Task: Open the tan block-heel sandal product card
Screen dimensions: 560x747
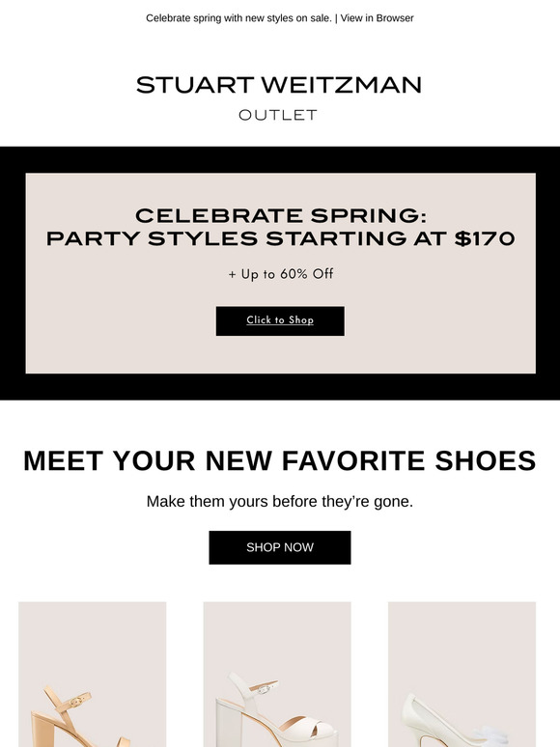Action: (x=93, y=674)
